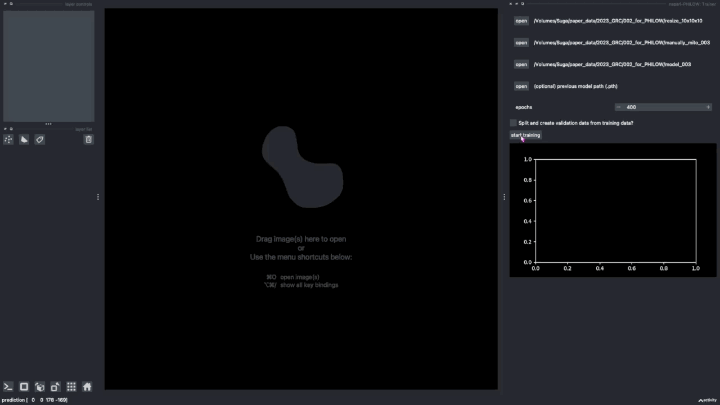Close the layer controls dock panel

6,4
